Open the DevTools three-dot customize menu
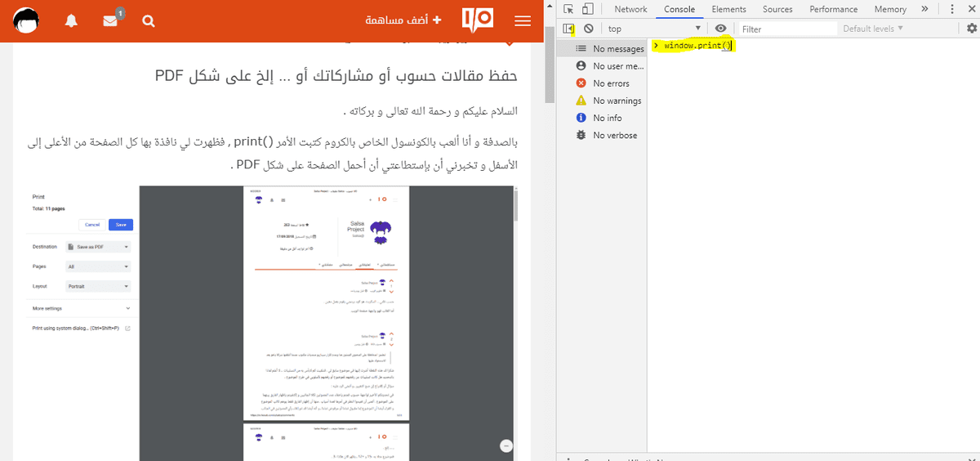 951,9
